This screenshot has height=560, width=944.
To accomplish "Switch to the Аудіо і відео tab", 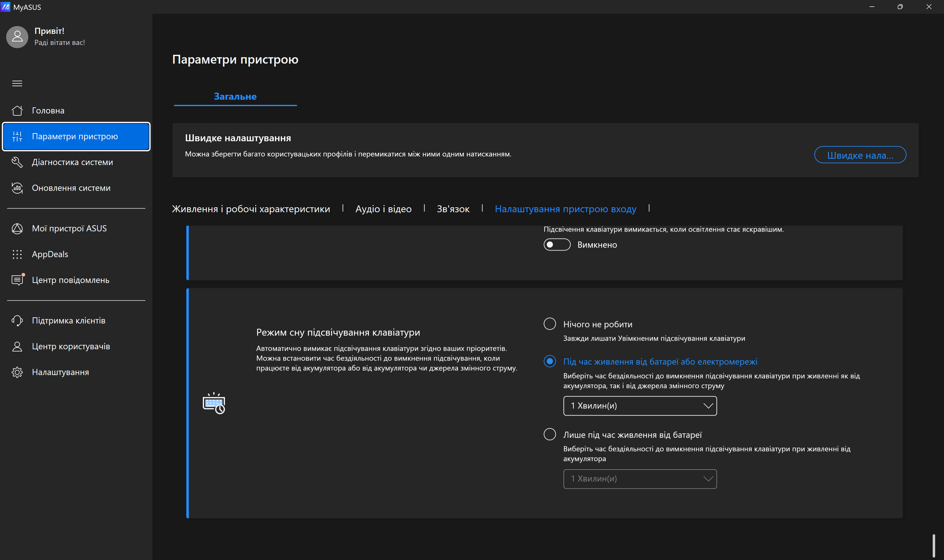I will 383,209.
